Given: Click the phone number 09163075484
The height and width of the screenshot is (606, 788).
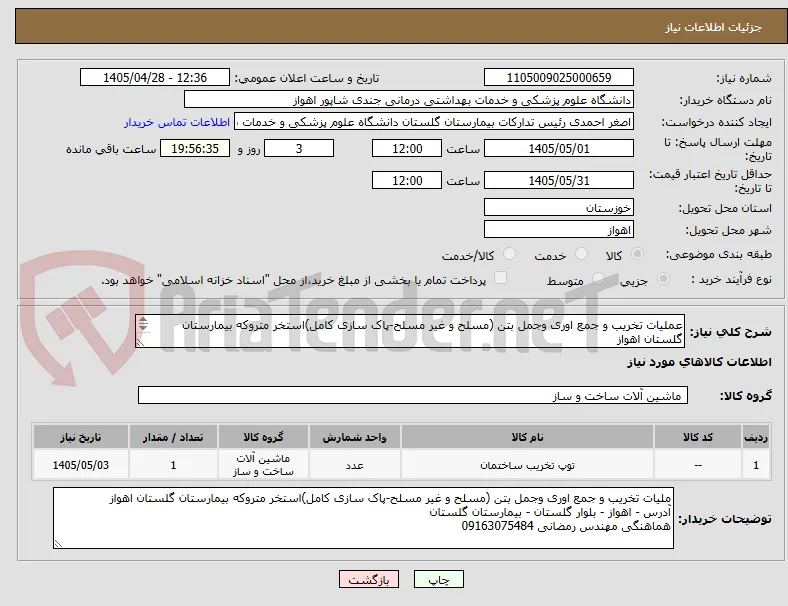Looking at the screenshot, I should [x=497, y=527].
